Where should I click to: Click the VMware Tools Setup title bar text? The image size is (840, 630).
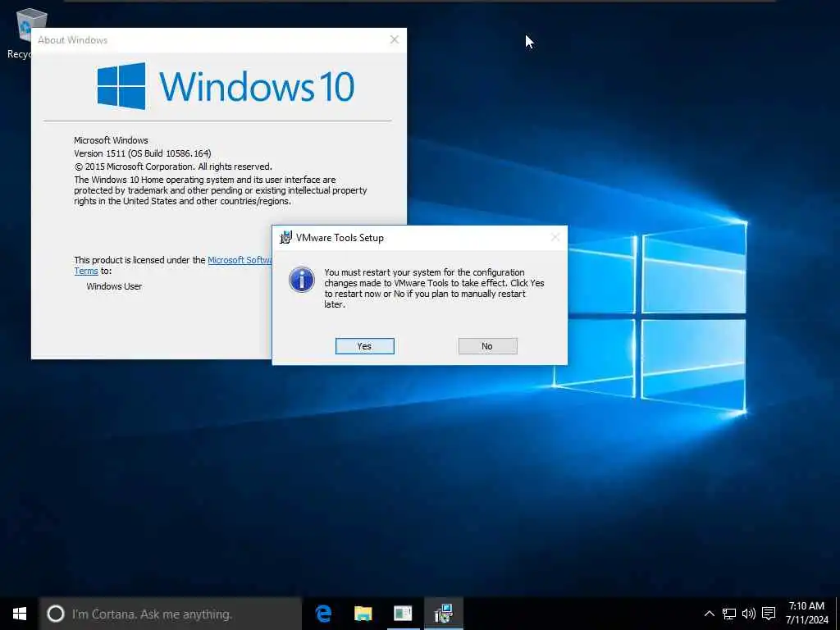click(x=340, y=238)
